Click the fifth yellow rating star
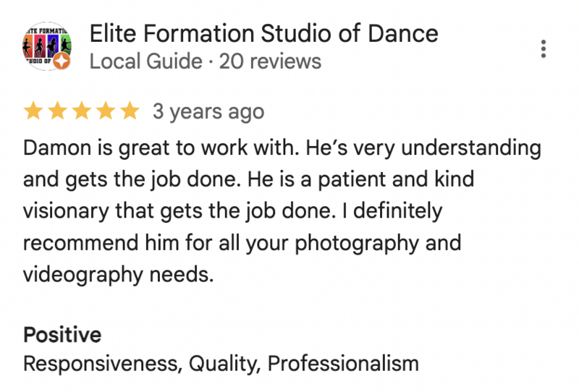Viewport: 579px width, 392px height. [130, 111]
